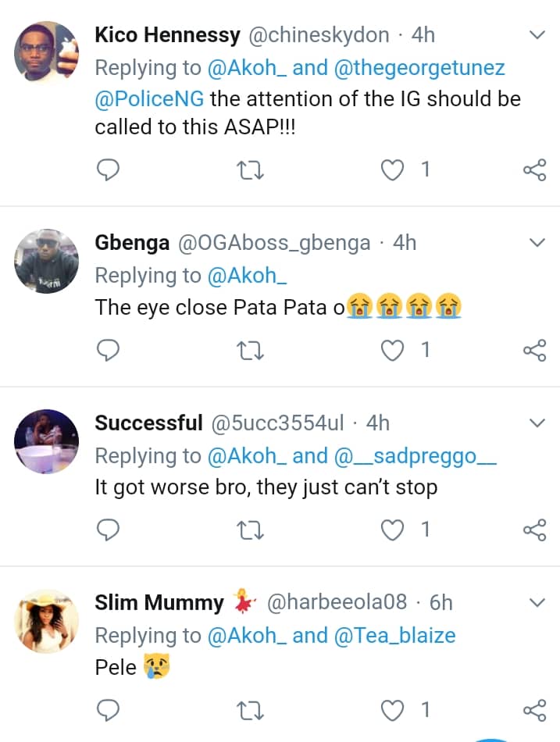Visit the @thegeorgetunez profile link

tap(419, 68)
